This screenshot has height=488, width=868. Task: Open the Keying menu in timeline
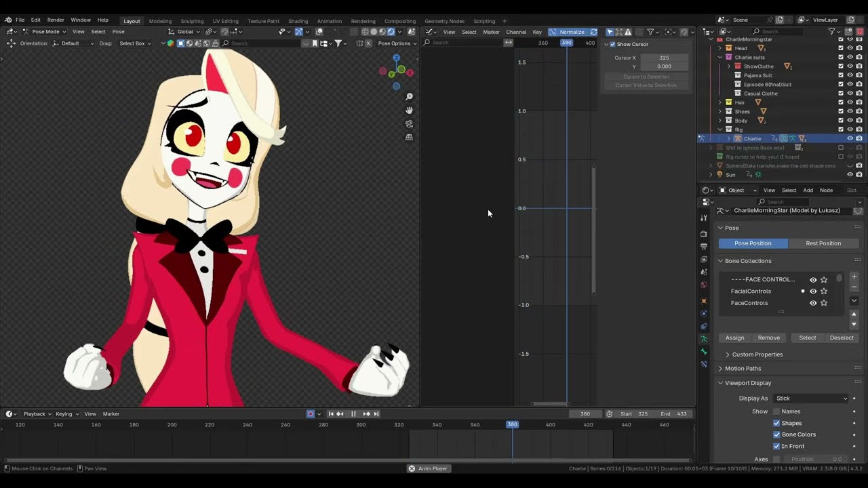(x=66, y=414)
